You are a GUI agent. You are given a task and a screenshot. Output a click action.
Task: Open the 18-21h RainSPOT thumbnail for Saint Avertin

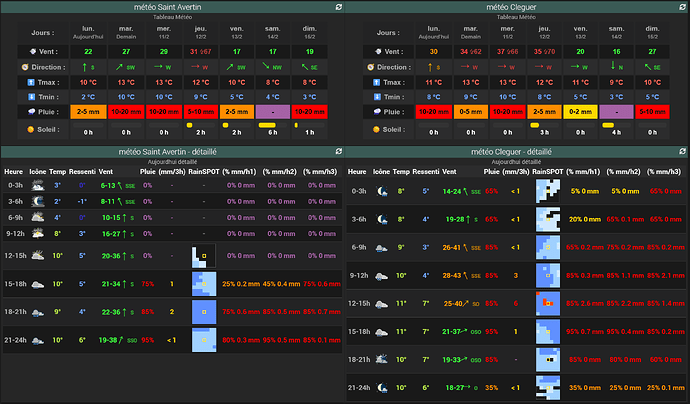click(204, 312)
